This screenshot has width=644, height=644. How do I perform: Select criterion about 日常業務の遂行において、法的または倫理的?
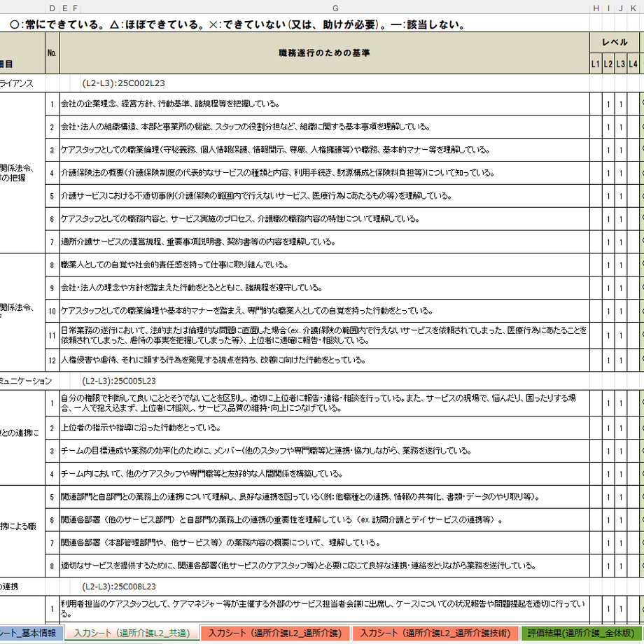pos(325,335)
